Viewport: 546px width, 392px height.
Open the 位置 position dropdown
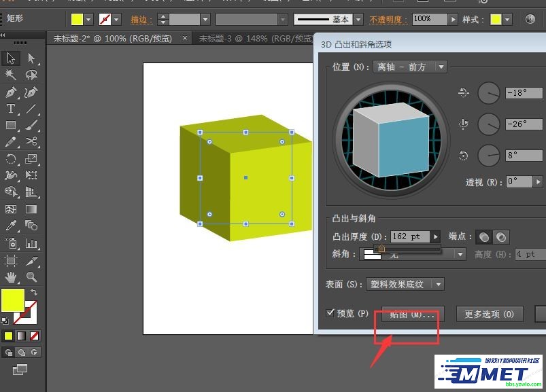(441, 67)
